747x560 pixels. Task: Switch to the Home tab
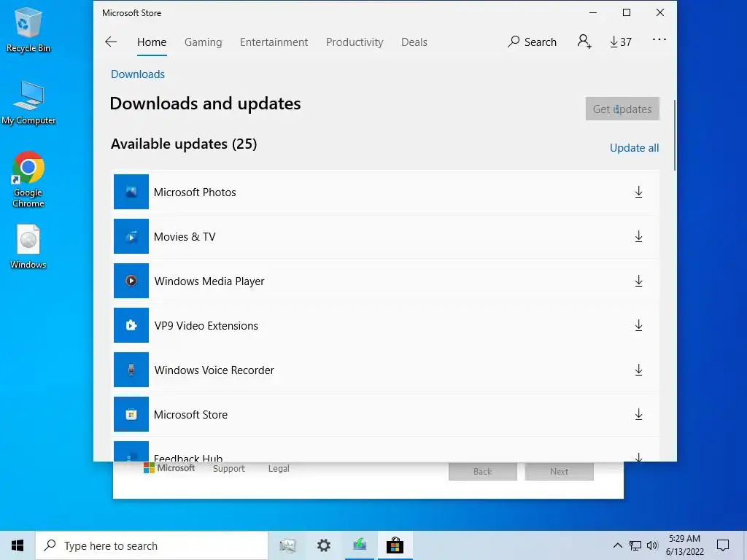click(152, 42)
